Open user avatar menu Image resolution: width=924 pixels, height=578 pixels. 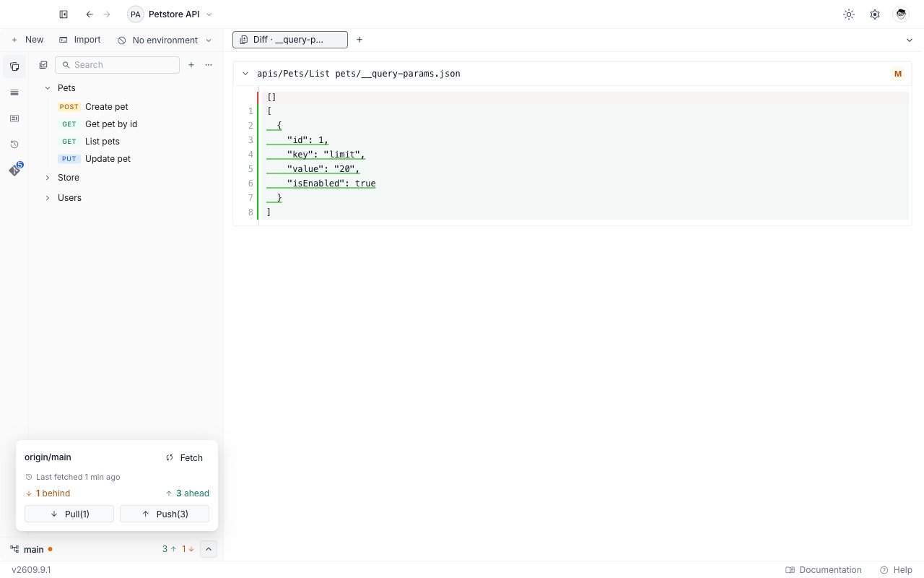click(x=900, y=14)
